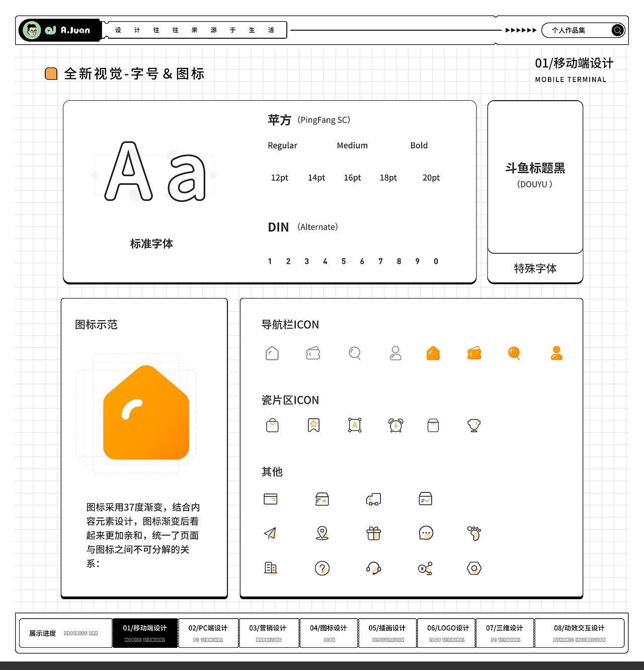Image resolution: width=644 pixels, height=670 pixels.
Task: Select the orange person profile icon
Action: (556, 353)
